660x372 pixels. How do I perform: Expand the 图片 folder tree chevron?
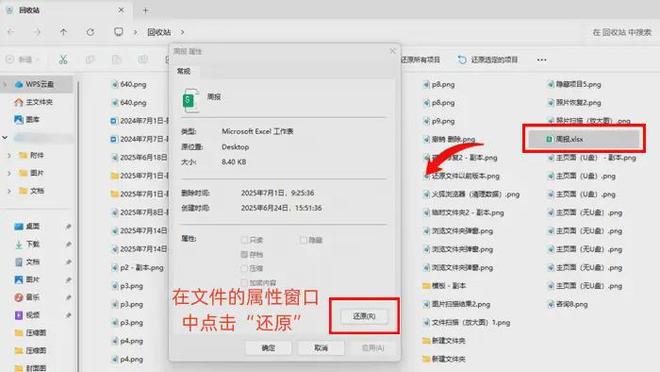point(9,173)
